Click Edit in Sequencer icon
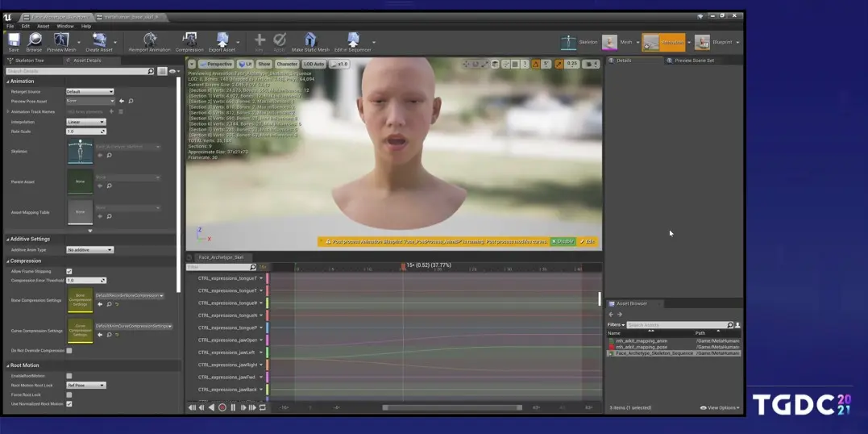This screenshot has height=434, width=868. [352, 40]
